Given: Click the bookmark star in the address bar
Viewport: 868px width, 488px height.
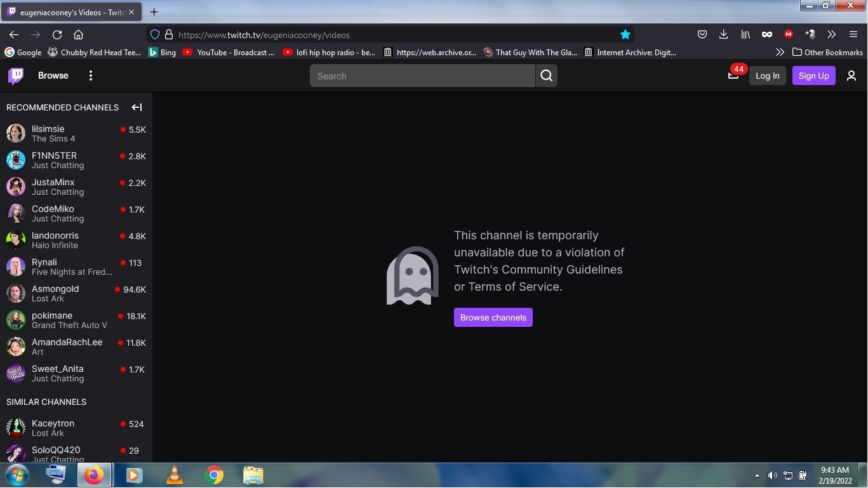Looking at the screenshot, I should [x=625, y=35].
